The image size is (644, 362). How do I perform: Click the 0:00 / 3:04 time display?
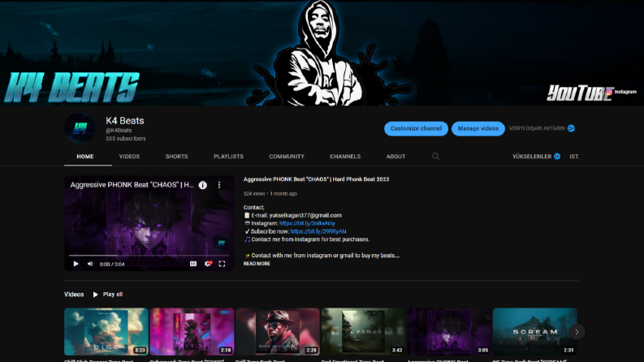pos(112,265)
